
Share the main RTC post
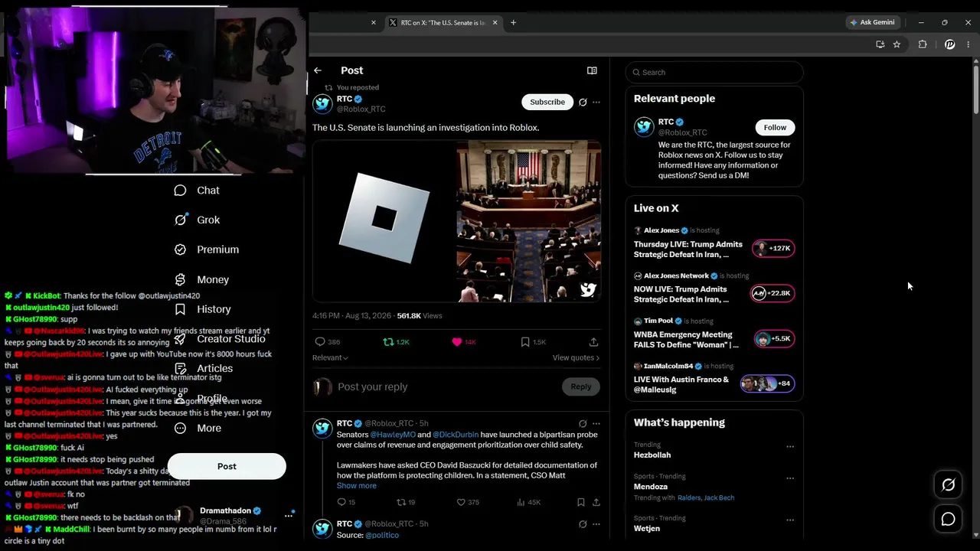(593, 342)
